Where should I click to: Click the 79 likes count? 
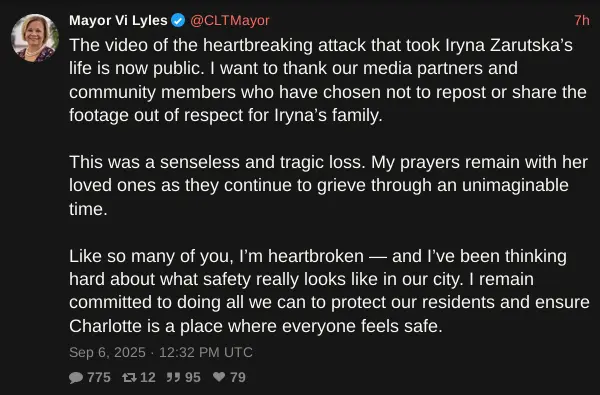point(238,377)
